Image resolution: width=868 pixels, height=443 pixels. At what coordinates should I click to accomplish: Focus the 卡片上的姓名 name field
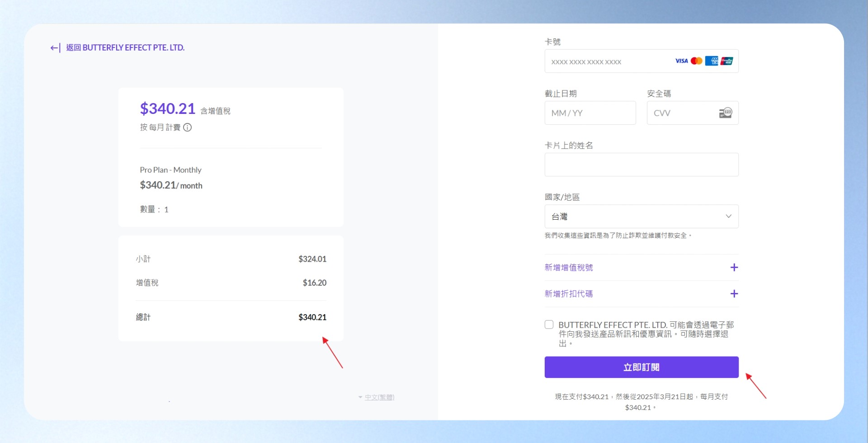(642, 165)
